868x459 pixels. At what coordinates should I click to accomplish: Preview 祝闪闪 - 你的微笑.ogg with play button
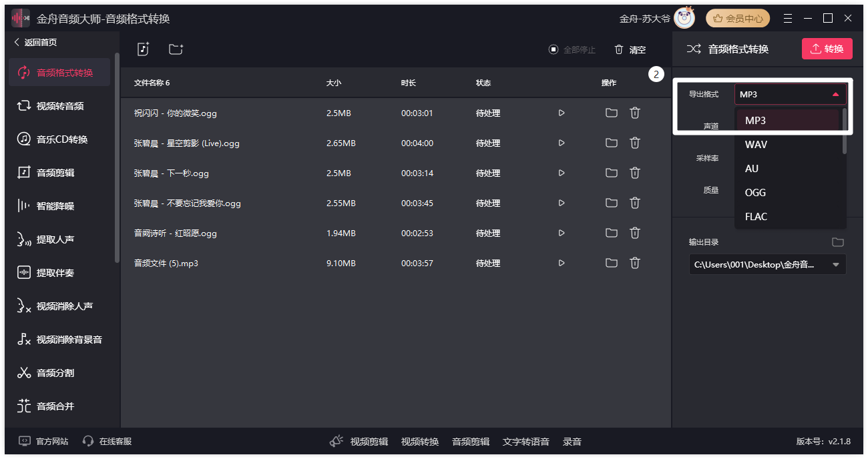[562, 113]
